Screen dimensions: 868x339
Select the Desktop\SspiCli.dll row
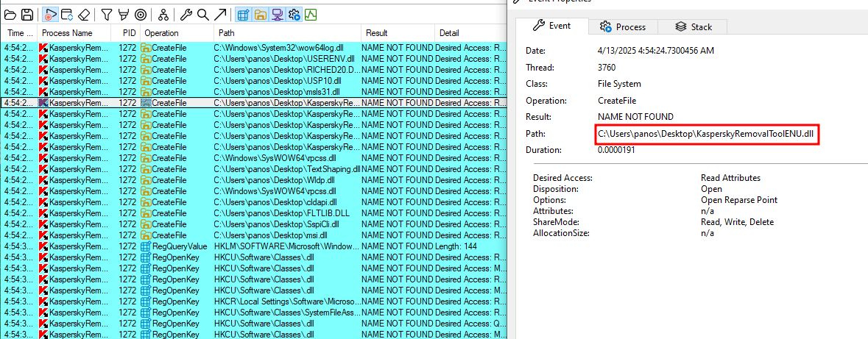coord(253,224)
